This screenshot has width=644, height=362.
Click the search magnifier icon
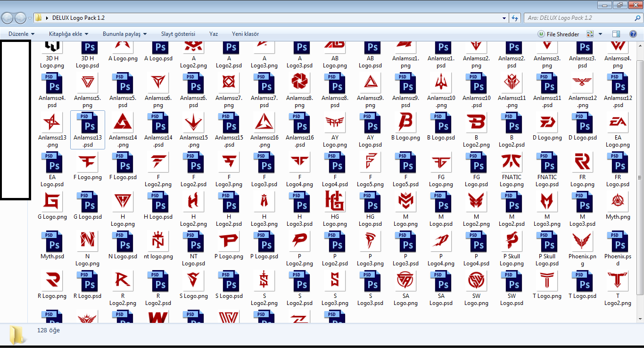click(x=637, y=18)
